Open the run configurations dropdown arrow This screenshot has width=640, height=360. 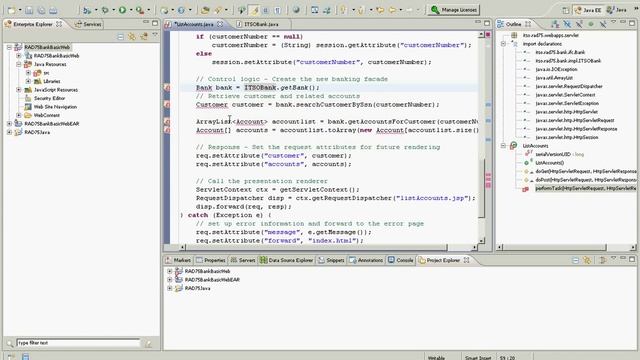click(131, 10)
